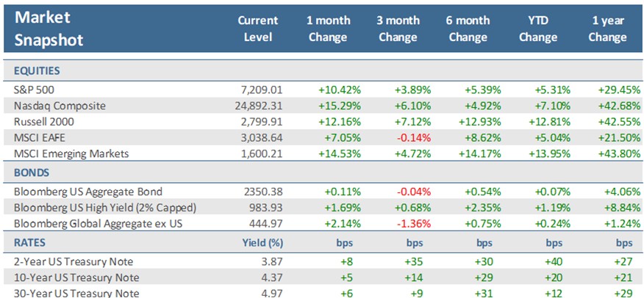Select the MSCI EAFE row label
The width and height of the screenshot is (644, 298).
(40, 138)
